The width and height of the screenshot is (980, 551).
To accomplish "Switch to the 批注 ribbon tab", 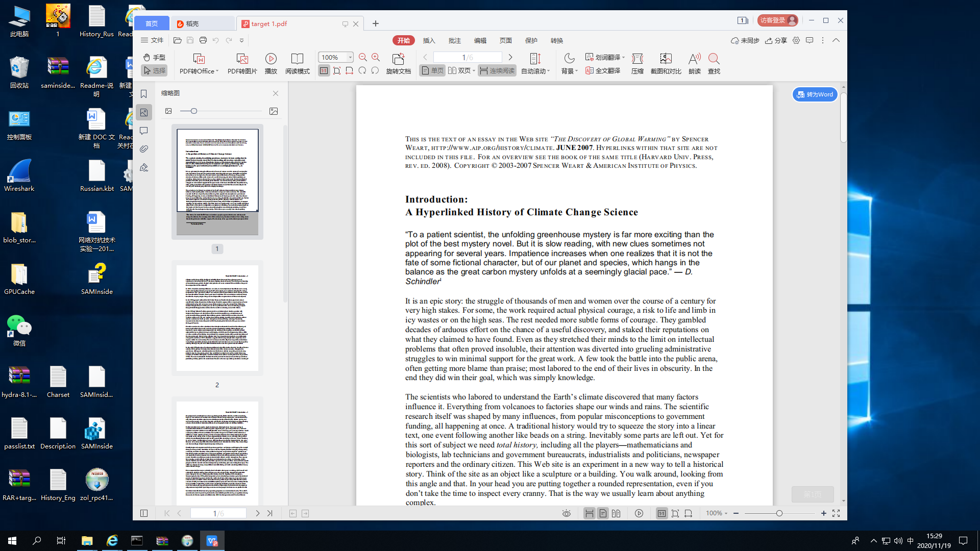I will 454,40.
